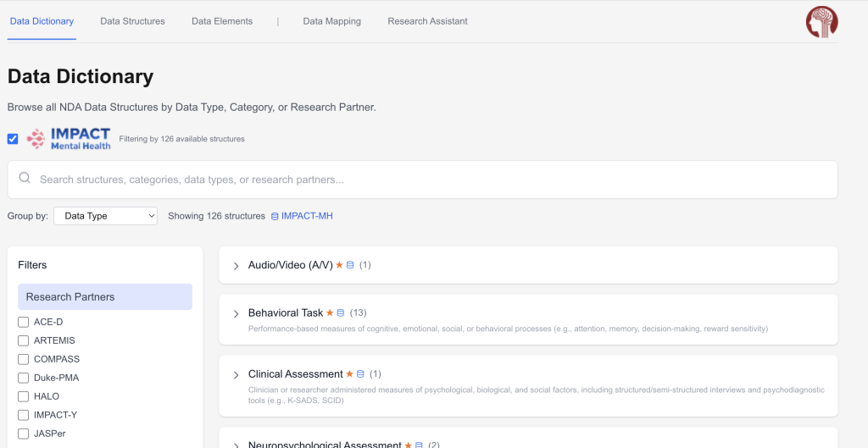
Task: Click the brain logo avatar icon
Action: click(x=821, y=22)
